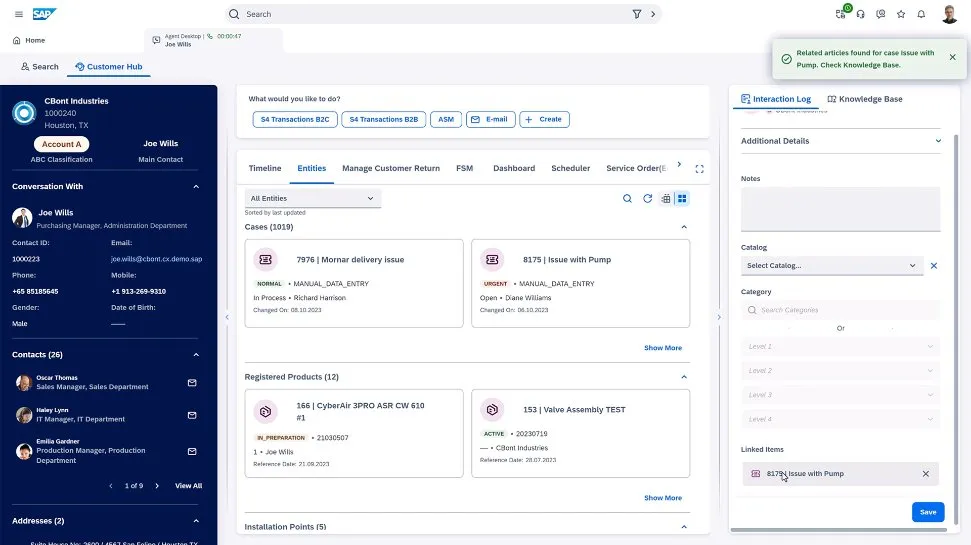Image resolution: width=971 pixels, height=545 pixels.
Task: Switch to the Knowledge Base tab
Action: [865, 99]
